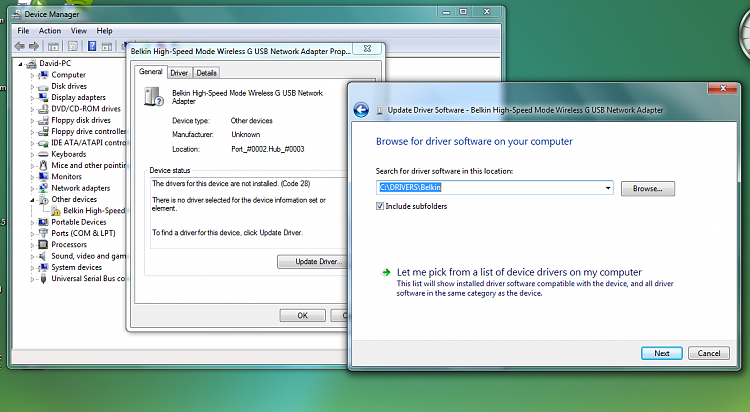Switch to the Details tab
Image resolution: width=750 pixels, height=412 pixels.
tap(206, 73)
